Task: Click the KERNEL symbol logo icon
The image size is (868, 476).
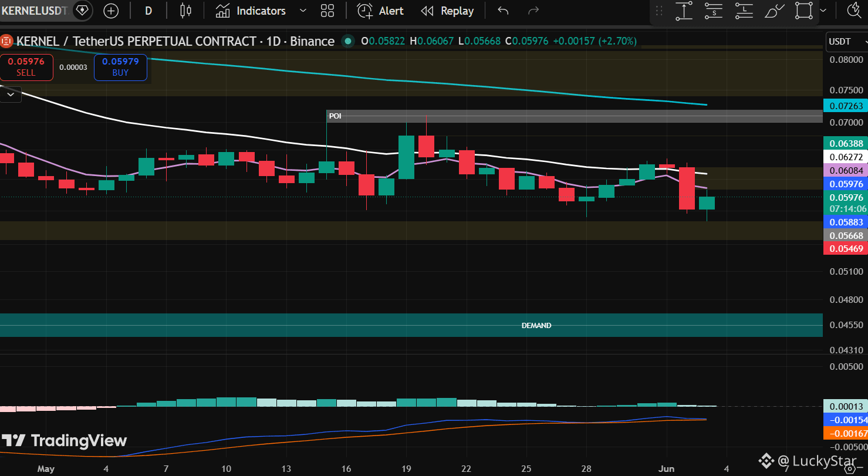Action: click(x=6, y=41)
